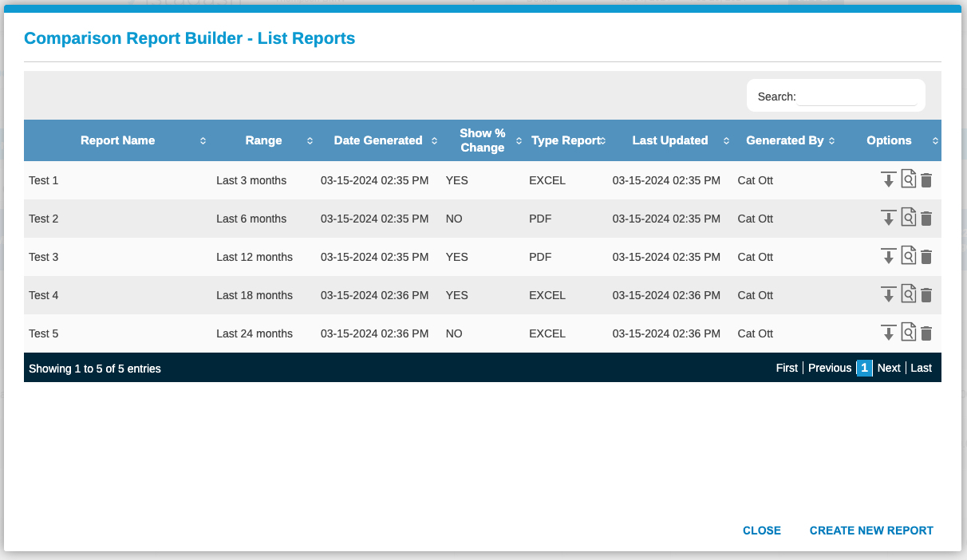Screen dimensions: 967x560
Task: Sort by Last Updated column
Action: click(670, 140)
